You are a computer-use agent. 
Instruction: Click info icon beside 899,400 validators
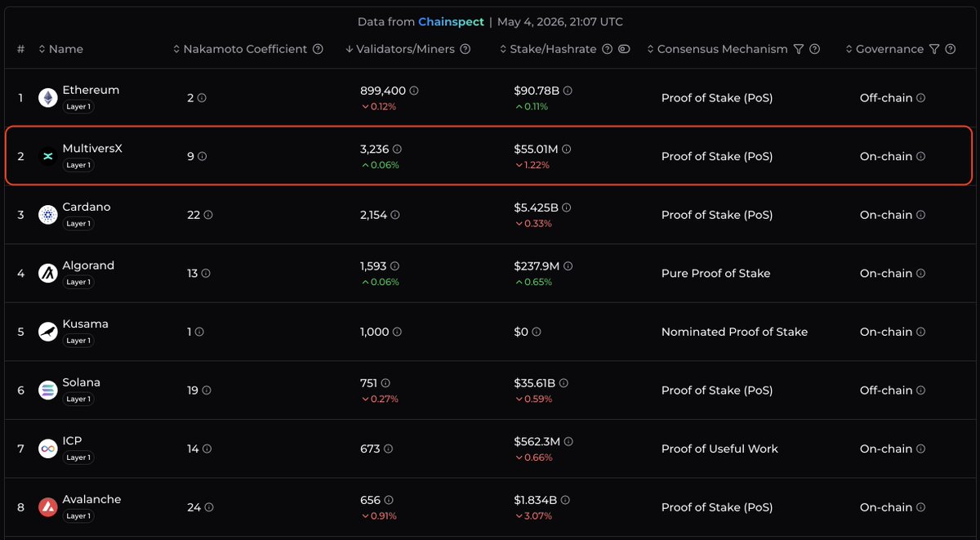click(x=414, y=91)
